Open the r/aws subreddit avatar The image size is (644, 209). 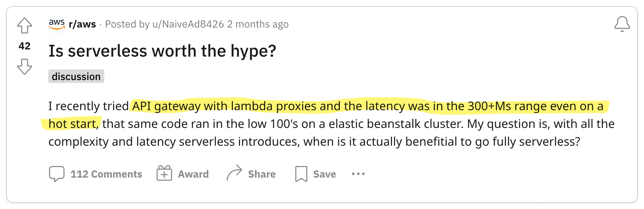57,24
